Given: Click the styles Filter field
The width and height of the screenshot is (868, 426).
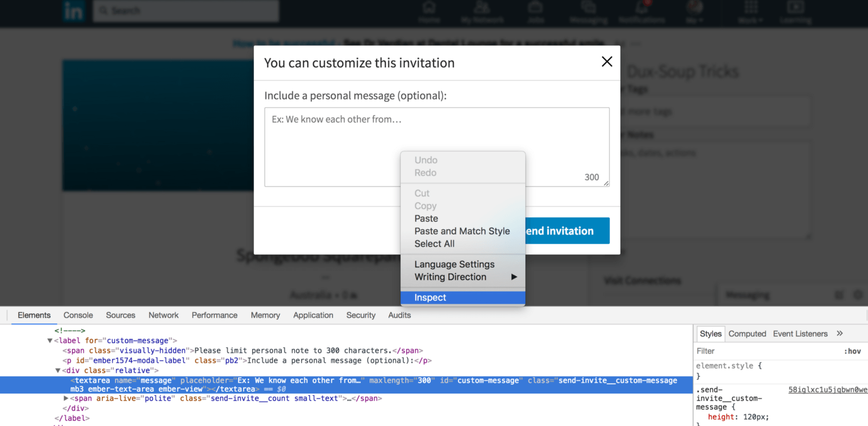Looking at the screenshot, I should pos(765,351).
